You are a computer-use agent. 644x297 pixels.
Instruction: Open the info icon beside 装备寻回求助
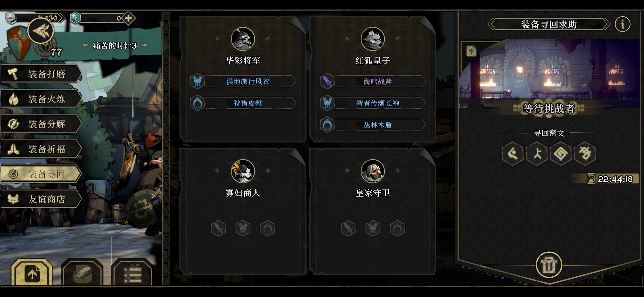click(623, 24)
